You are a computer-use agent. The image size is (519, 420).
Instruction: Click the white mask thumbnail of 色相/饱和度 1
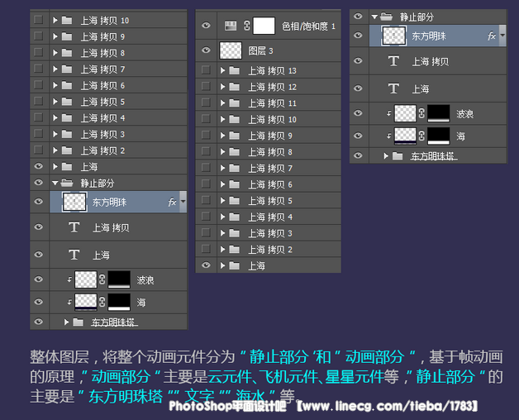click(x=264, y=26)
